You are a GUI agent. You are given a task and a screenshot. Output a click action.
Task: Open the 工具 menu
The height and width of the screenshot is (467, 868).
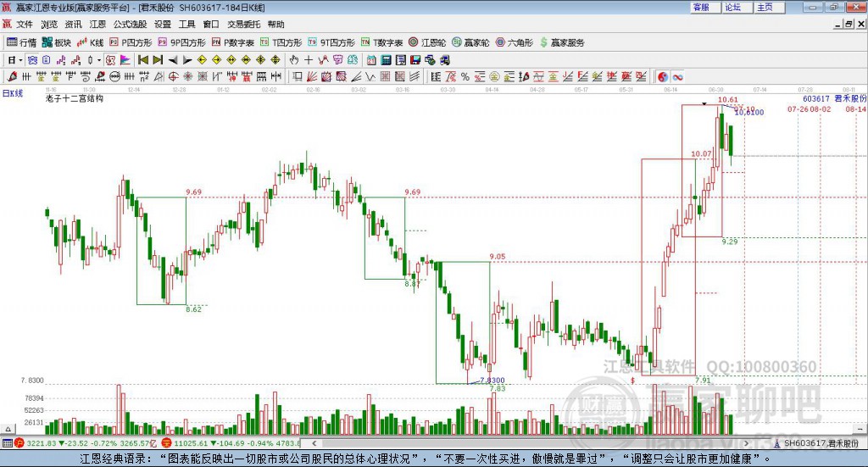pos(186,25)
